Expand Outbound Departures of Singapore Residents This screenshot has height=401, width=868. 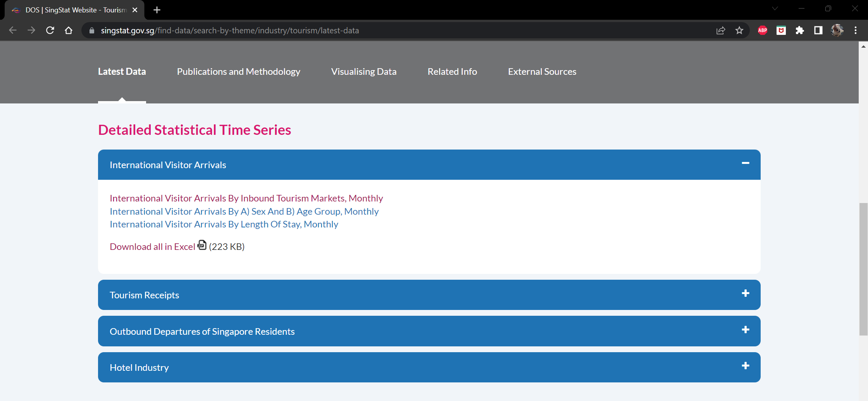click(x=745, y=330)
